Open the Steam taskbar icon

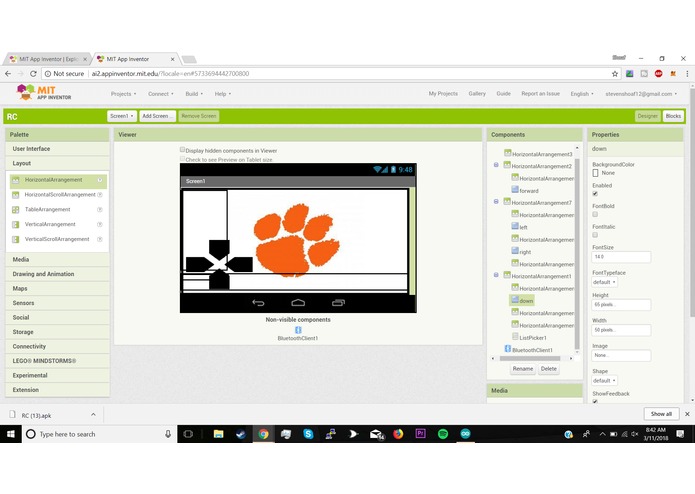pyautogui.click(x=241, y=434)
